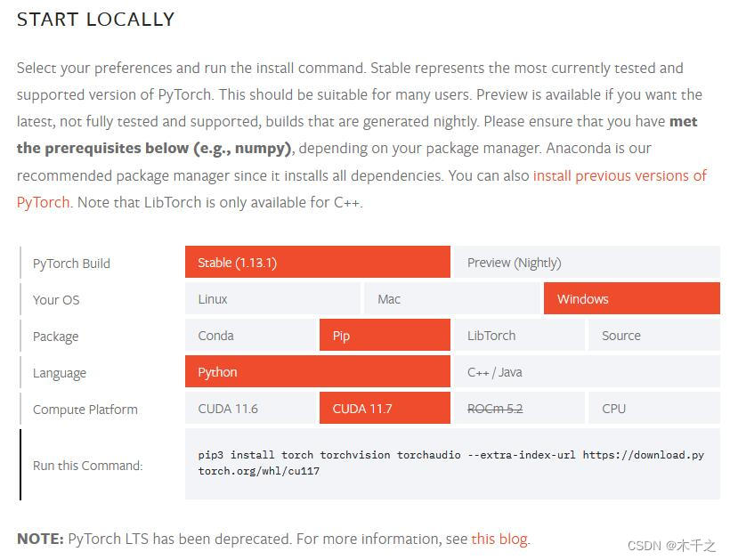This screenshot has width=730, height=560.
Task: Click the START LOCALLY heading
Action: click(95, 20)
